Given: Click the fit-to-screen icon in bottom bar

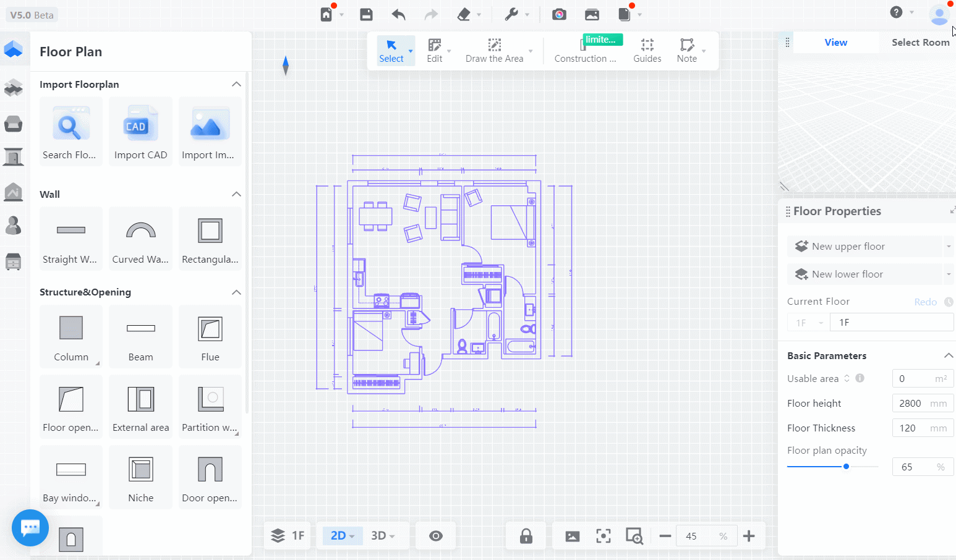Looking at the screenshot, I should pos(603,536).
